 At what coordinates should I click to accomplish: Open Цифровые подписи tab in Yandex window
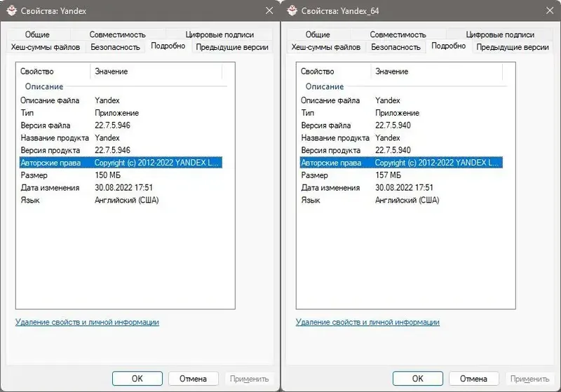coord(219,34)
